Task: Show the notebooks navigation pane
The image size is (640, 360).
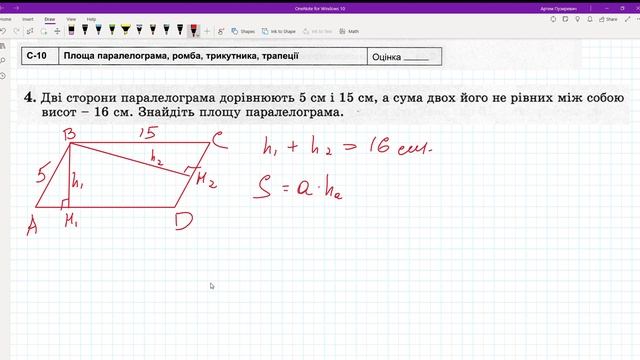Action: [x=3, y=46]
